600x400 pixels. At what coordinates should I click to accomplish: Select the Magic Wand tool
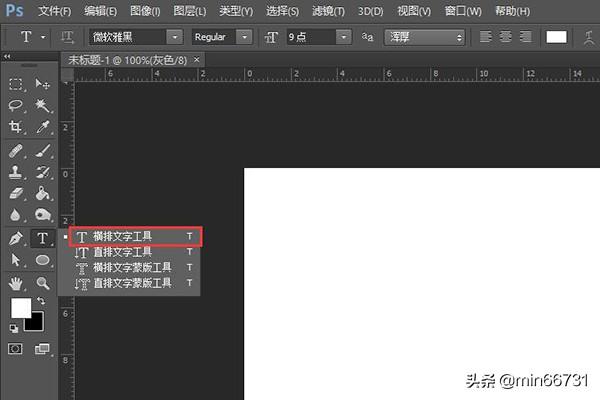point(42,105)
